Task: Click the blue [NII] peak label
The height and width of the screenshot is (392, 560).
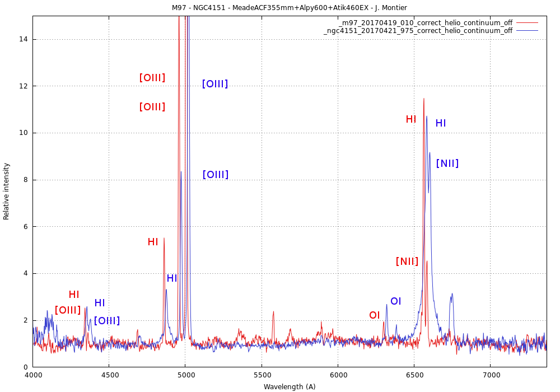Action: [x=447, y=164]
